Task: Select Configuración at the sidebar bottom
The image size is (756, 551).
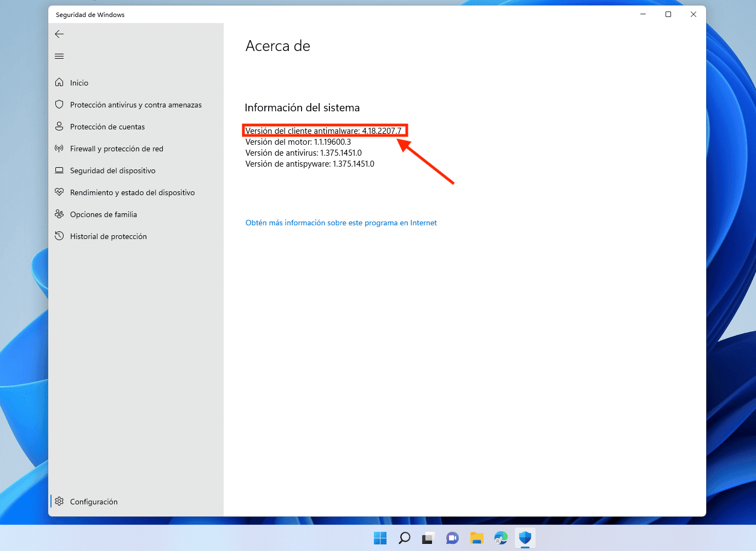Action: point(94,501)
